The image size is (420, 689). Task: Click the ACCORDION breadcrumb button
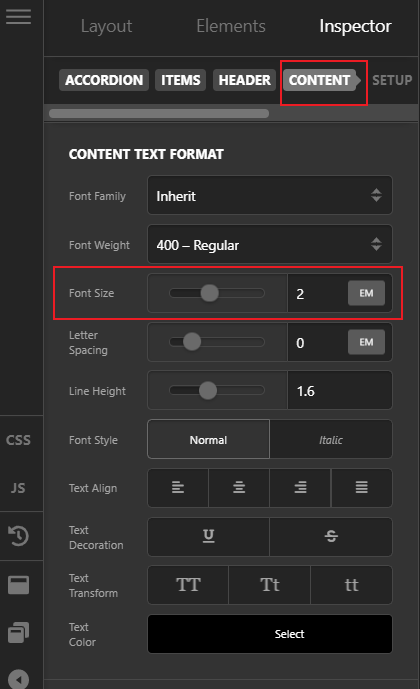click(104, 80)
